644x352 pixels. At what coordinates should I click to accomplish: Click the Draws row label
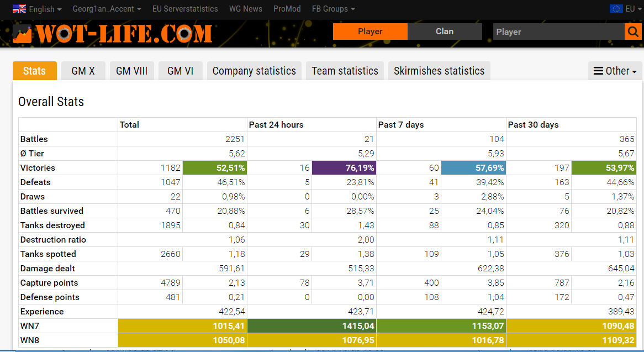pyautogui.click(x=33, y=197)
